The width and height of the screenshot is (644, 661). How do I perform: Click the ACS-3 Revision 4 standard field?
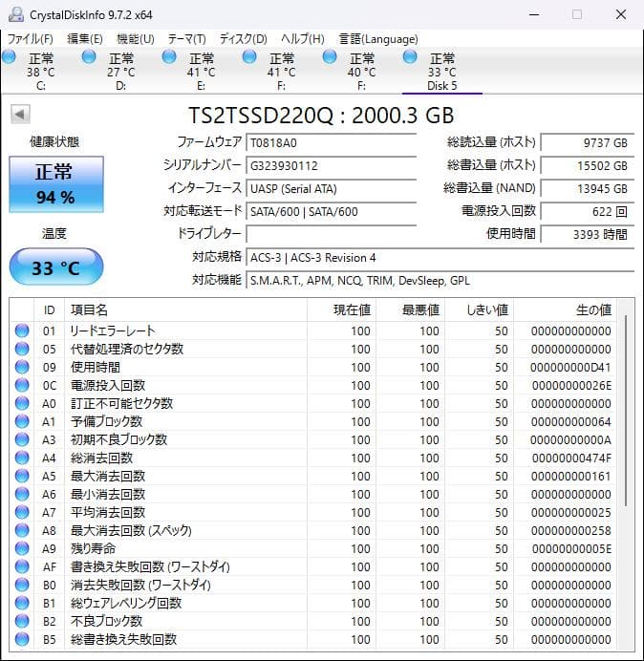(440, 257)
